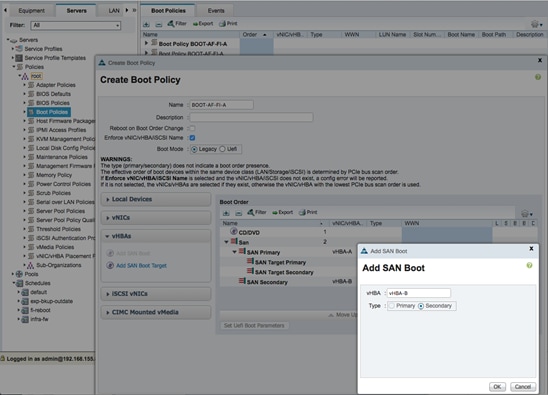Image resolution: width=548 pixels, height=395 pixels.
Task: Expand iSCSI vNICs section
Action: 156,294
